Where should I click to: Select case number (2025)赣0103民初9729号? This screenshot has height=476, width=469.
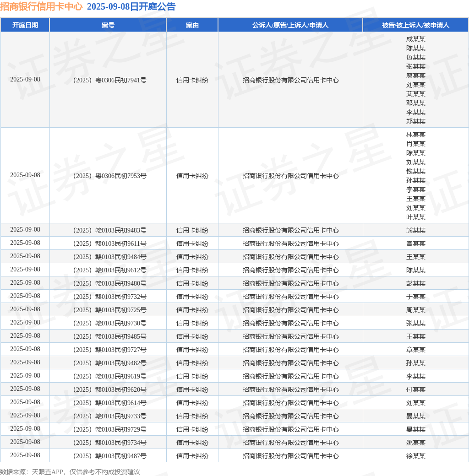point(109,429)
